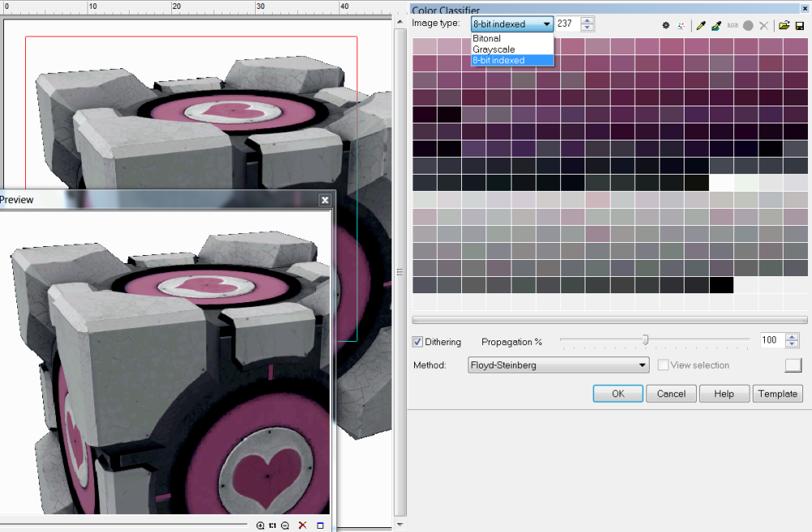The image size is (812, 532).
Task: Decrease the propagation percent value
Action: click(792, 344)
